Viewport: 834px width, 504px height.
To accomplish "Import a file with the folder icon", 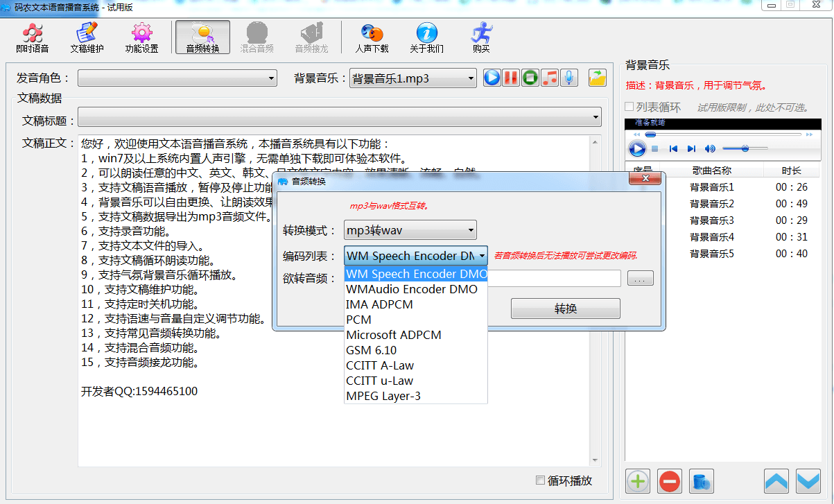I will (x=597, y=78).
